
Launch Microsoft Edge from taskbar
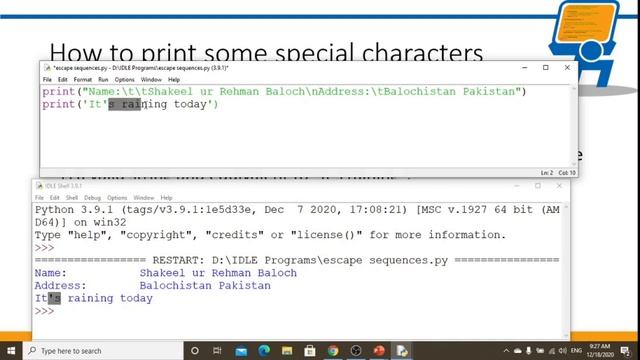pos(264,351)
